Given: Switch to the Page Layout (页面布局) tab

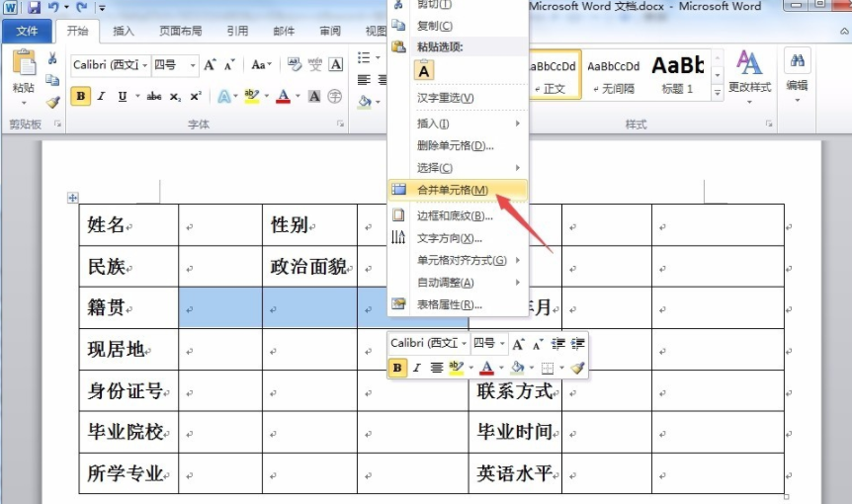Looking at the screenshot, I should click(181, 31).
